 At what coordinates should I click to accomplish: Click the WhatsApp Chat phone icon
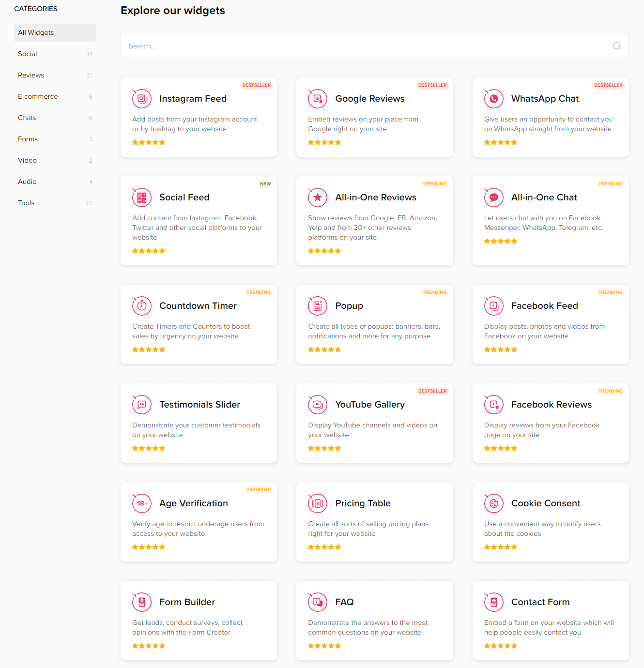point(493,98)
